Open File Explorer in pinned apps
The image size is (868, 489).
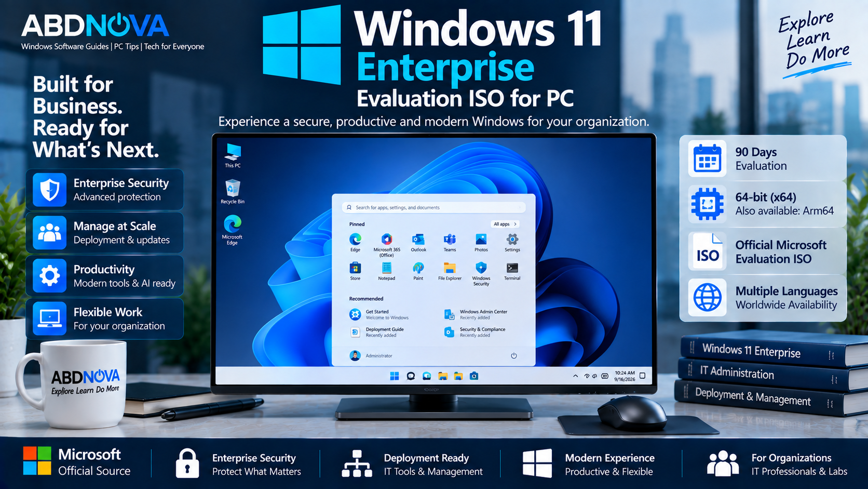click(450, 271)
